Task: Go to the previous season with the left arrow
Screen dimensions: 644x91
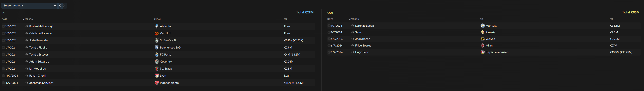Action: pos(60,5)
